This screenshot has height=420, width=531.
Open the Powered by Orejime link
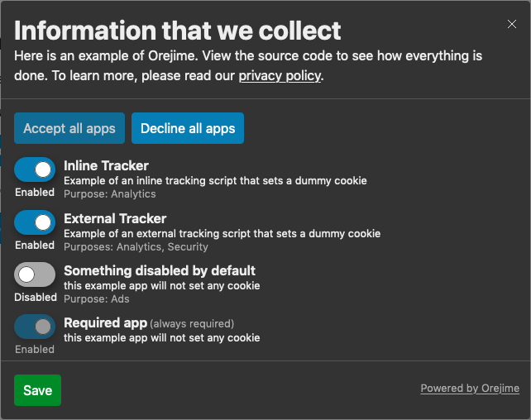click(x=470, y=389)
